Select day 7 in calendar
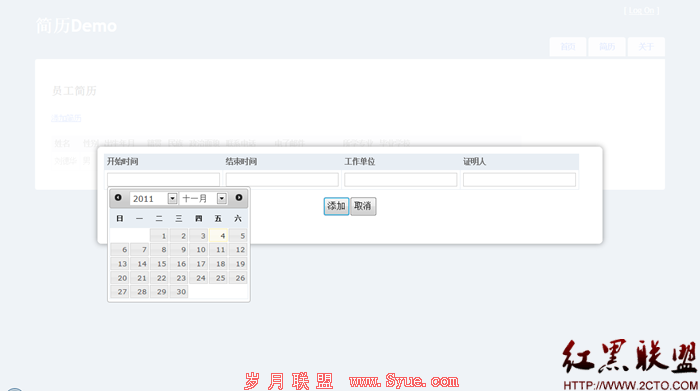This screenshot has height=391, width=700. point(139,250)
